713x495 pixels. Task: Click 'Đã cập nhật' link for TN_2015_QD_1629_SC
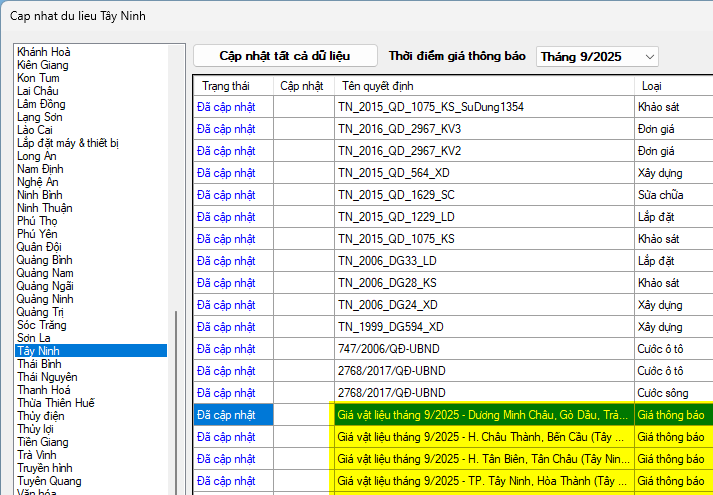[226, 195]
